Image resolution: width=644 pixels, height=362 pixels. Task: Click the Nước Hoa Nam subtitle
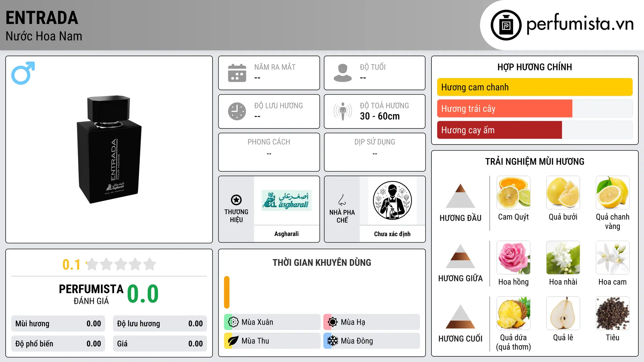44,36
